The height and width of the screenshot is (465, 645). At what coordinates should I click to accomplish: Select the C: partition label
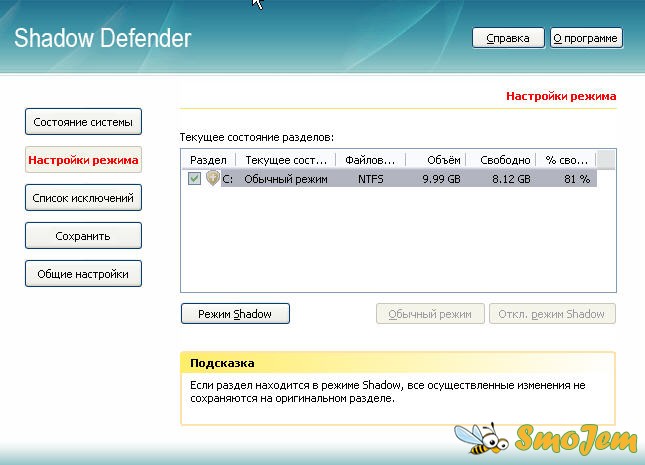pyautogui.click(x=227, y=179)
